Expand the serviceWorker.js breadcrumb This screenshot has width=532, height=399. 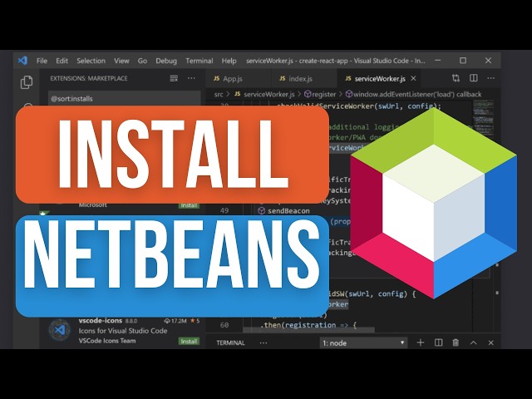pyautogui.click(x=269, y=94)
